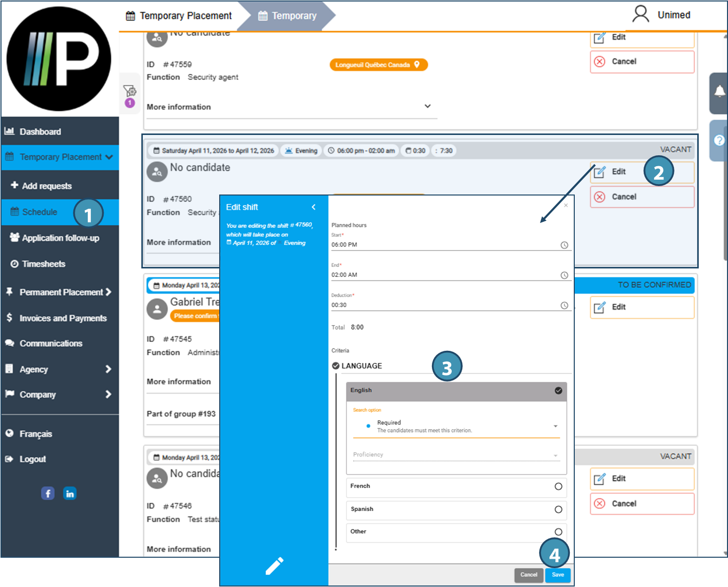The height and width of the screenshot is (587, 728).
Task: Click the End time input field
Action: pos(444,275)
